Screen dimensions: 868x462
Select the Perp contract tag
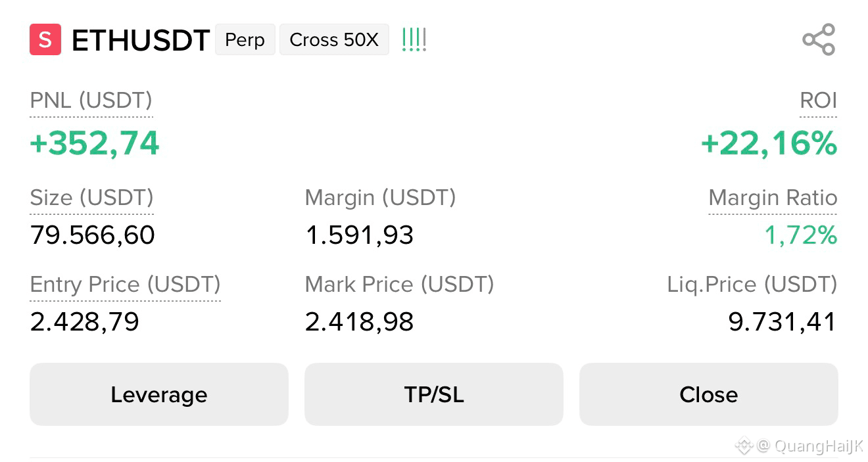click(245, 39)
